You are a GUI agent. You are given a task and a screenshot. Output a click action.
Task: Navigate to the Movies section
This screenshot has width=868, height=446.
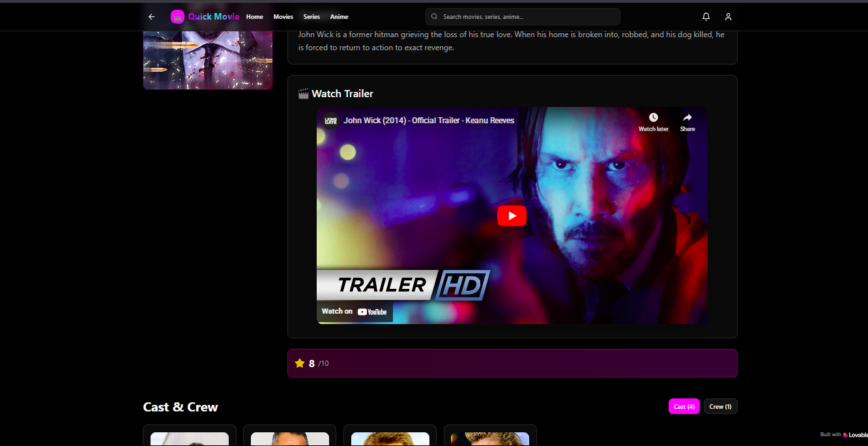tap(283, 16)
